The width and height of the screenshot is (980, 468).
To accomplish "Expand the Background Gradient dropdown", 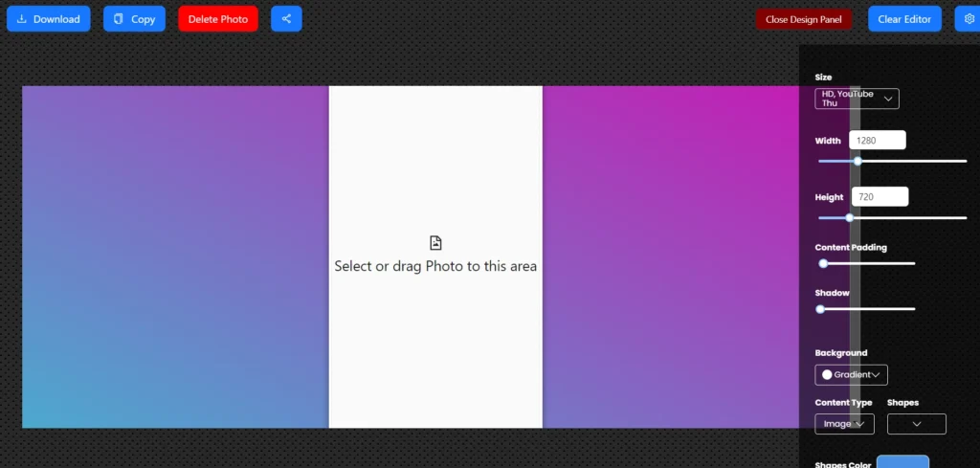I will coord(851,374).
